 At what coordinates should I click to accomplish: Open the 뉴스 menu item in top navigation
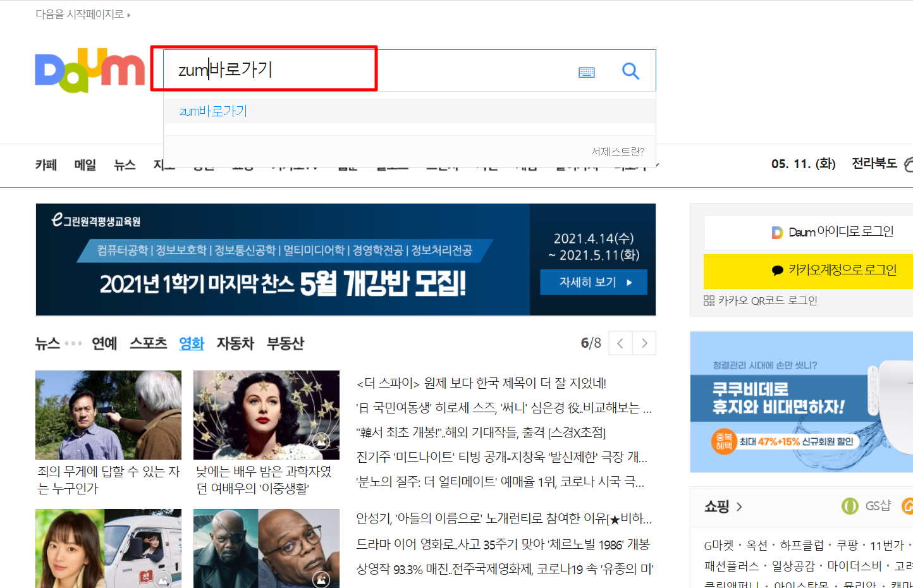point(125,165)
